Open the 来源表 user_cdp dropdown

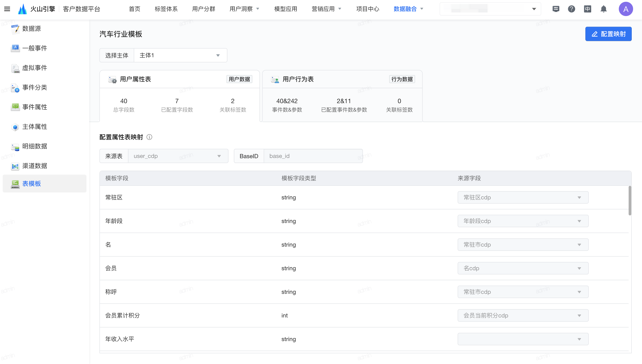pyautogui.click(x=178, y=156)
